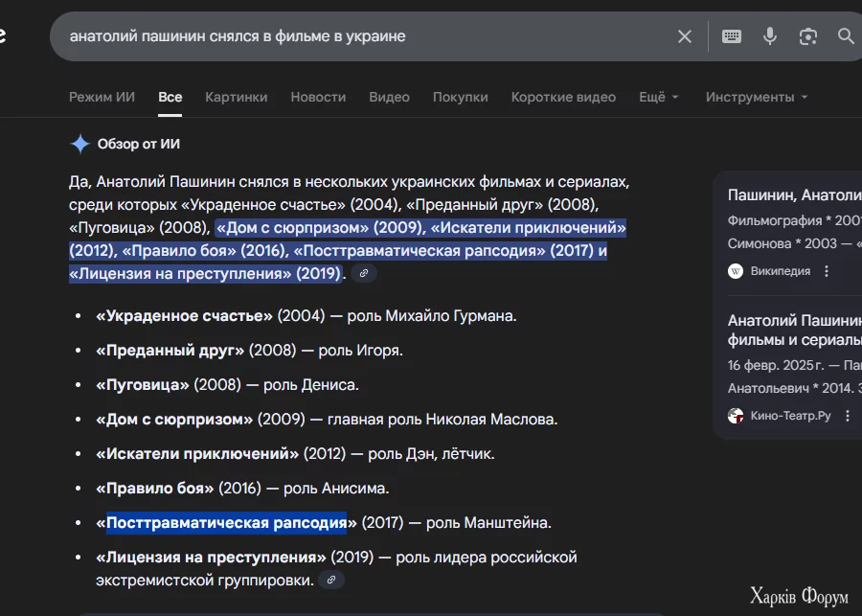Open search by image camera icon

[x=808, y=36]
